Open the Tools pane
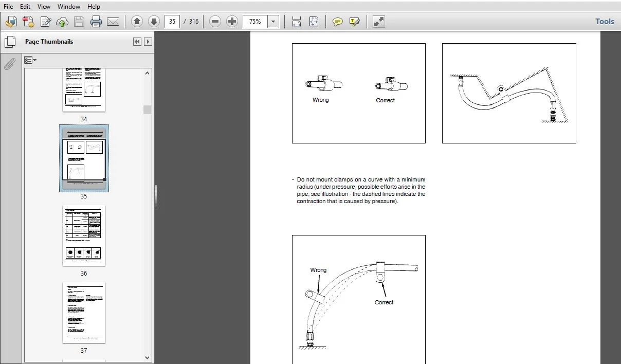The width and height of the screenshot is (621, 364). tap(605, 22)
